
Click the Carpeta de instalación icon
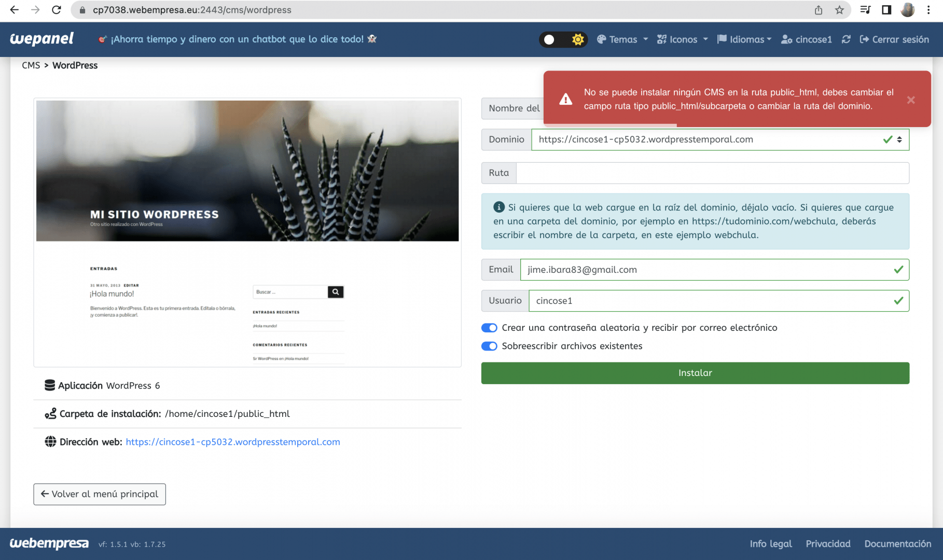(x=50, y=414)
